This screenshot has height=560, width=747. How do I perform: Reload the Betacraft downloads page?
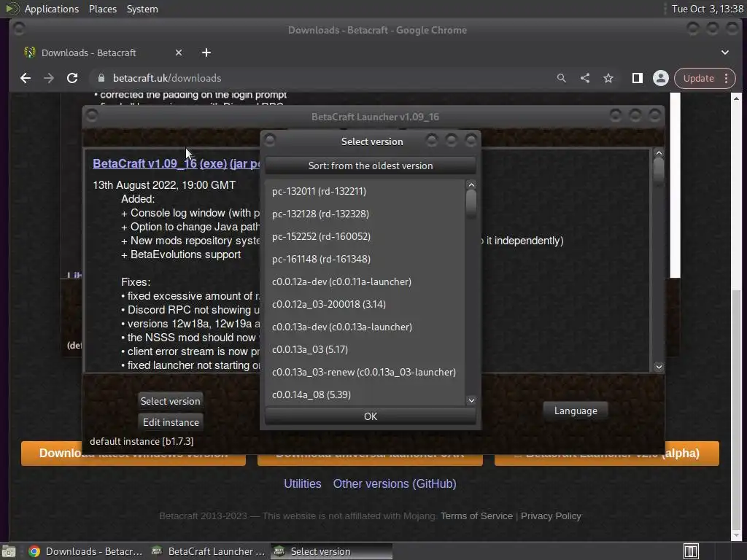click(72, 78)
